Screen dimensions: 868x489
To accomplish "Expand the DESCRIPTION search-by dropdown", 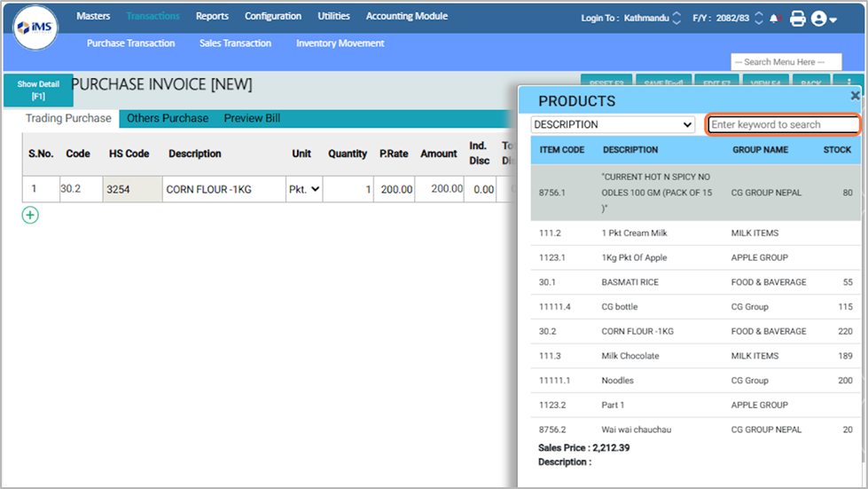I will pos(613,125).
